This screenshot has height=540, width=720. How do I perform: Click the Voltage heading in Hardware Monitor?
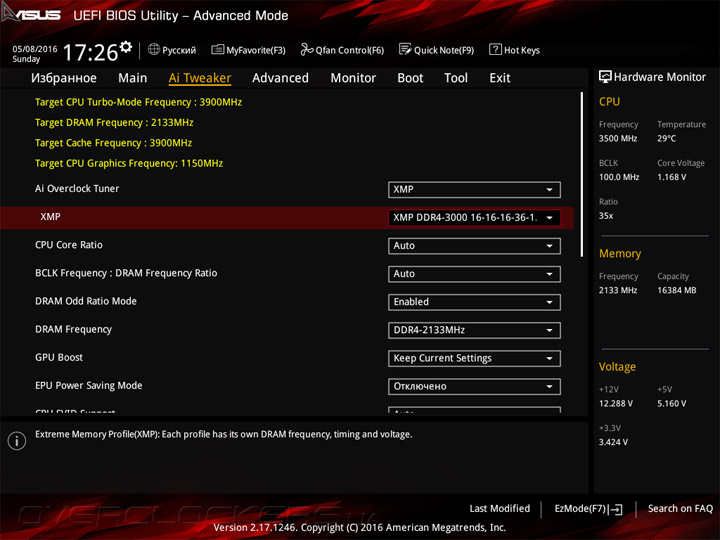pos(617,367)
